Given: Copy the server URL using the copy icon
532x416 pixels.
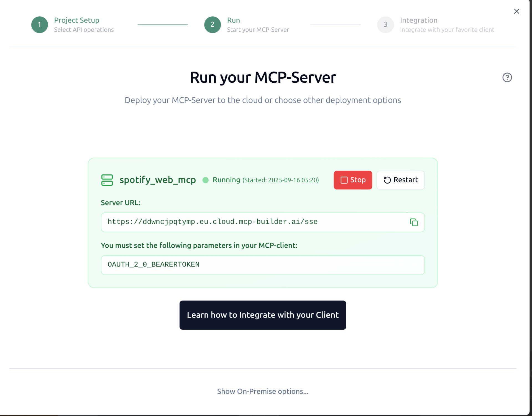Looking at the screenshot, I should coord(414,222).
